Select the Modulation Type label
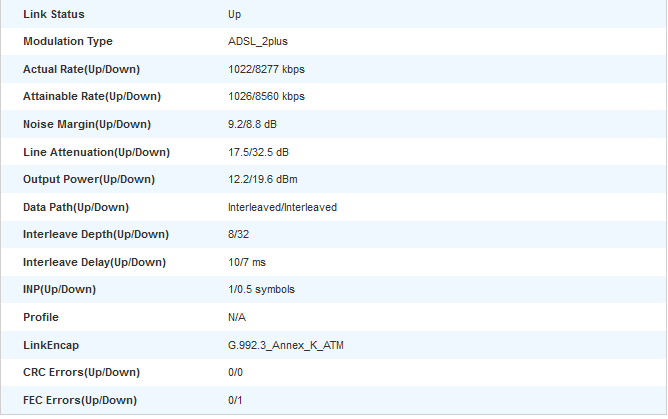668x419 pixels. 68,41
